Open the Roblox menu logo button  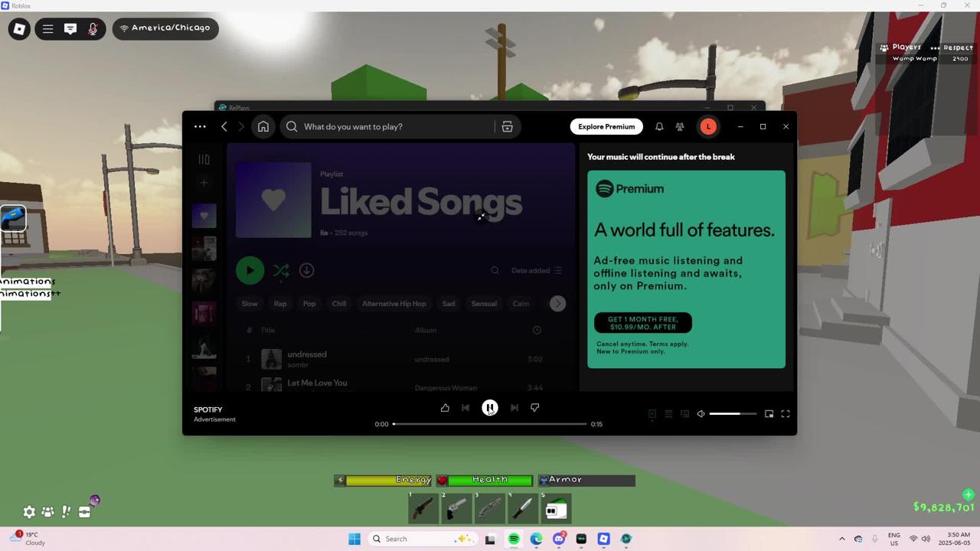[x=19, y=29]
